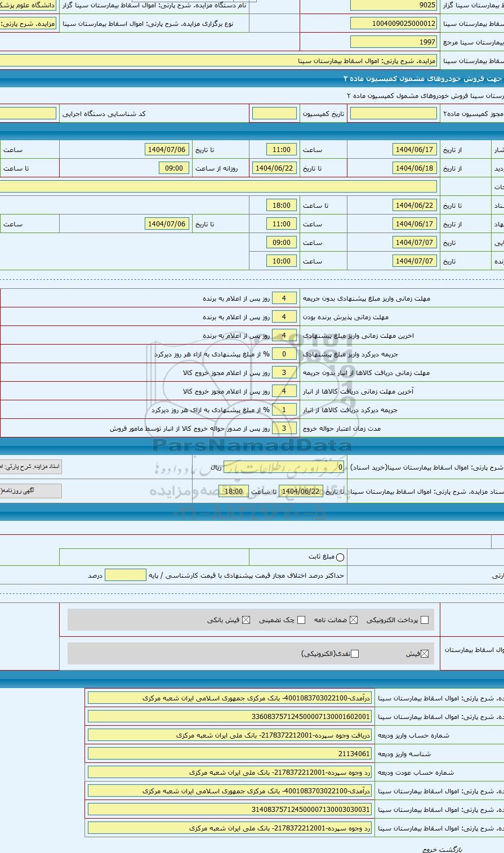Image resolution: width=504 pixels, height=853 pixels.
Task: Click the date field showing 1404/06/18
Action: point(414,168)
